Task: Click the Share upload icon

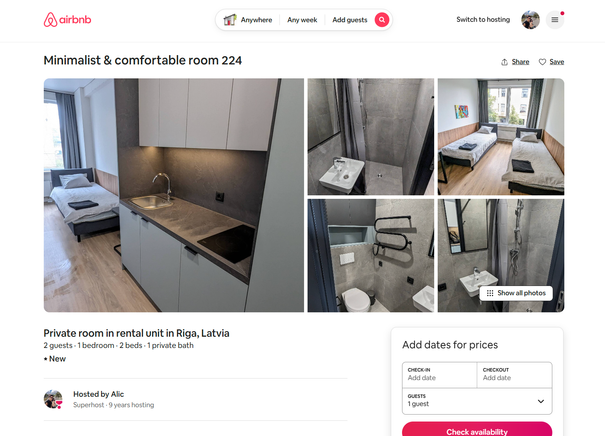Action: point(504,62)
